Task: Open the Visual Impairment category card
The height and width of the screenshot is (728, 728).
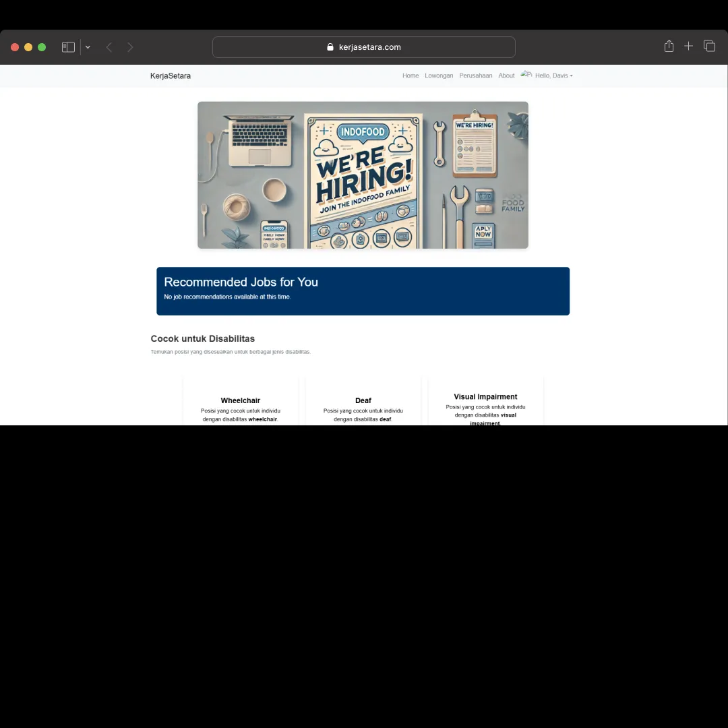Action: click(485, 402)
